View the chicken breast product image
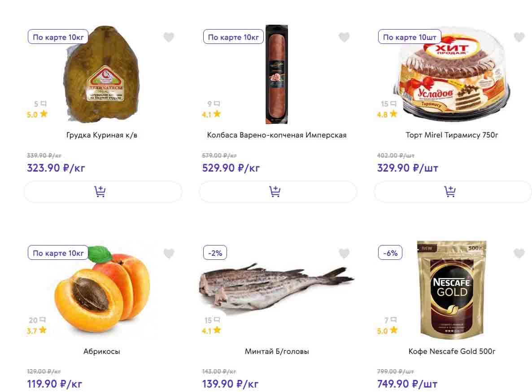 pyautogui.click(x=103, y=74)
